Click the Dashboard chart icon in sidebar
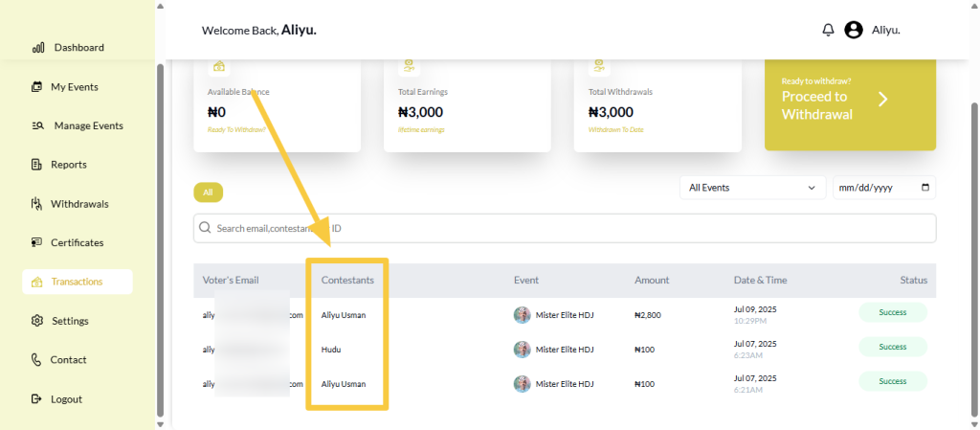The width and height of the screenshot is (980, 430). pos(38,48)
